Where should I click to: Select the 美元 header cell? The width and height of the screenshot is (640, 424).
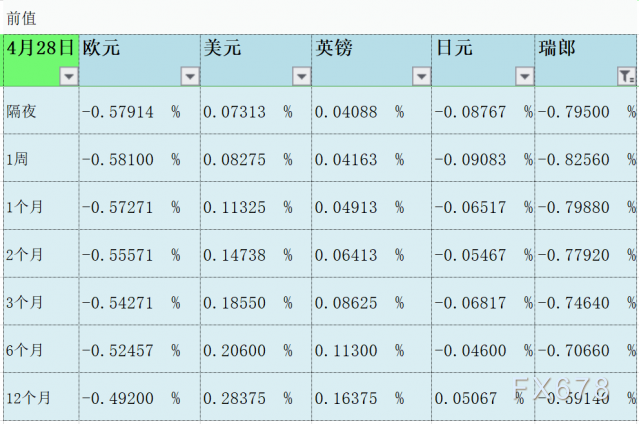(256, 60)
